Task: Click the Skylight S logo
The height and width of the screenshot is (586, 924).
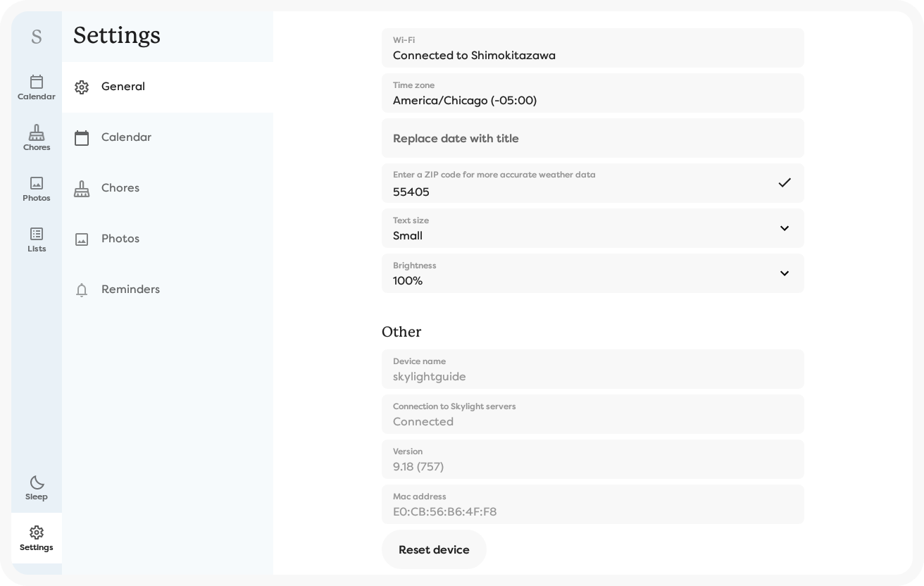Action: coord(37,37)
